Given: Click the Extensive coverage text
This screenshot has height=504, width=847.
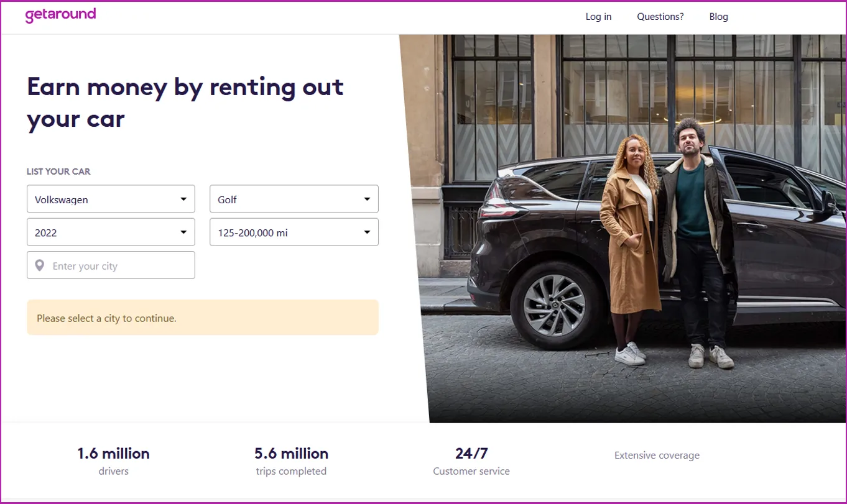Looking at the screenshot, I should [657, 455].
